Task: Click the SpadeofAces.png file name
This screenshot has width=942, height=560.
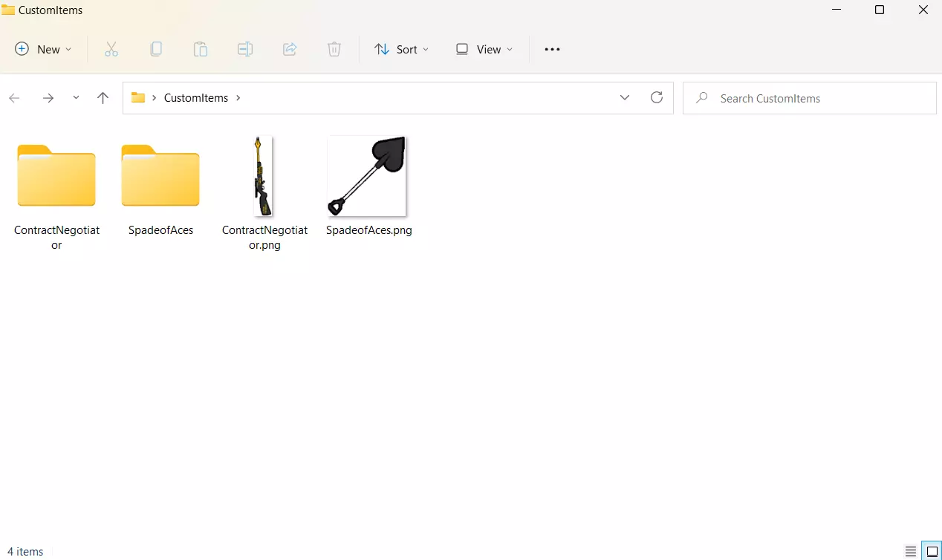Action: [x=369, y=230]
